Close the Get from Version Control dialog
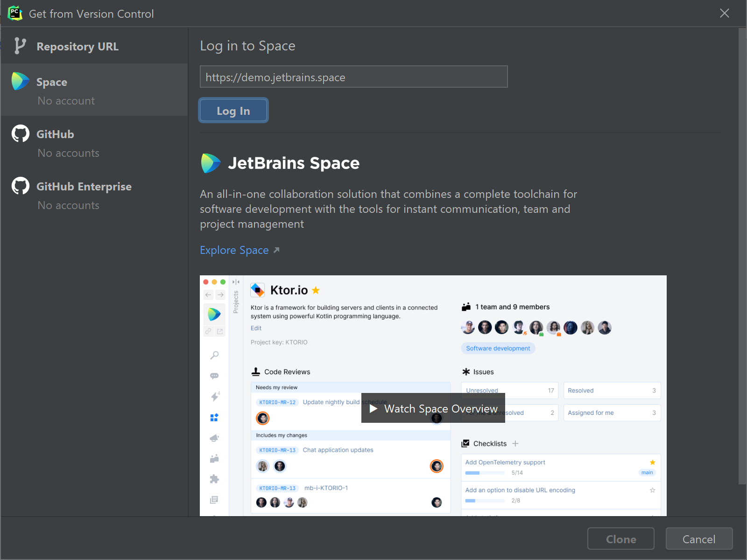Screen dimensions: 747x560 tap(724, 14)
